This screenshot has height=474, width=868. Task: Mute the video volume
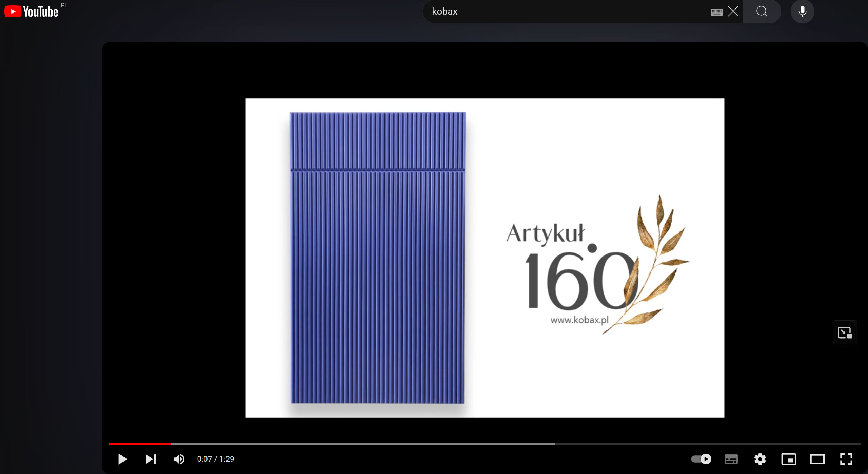point(179,459)
